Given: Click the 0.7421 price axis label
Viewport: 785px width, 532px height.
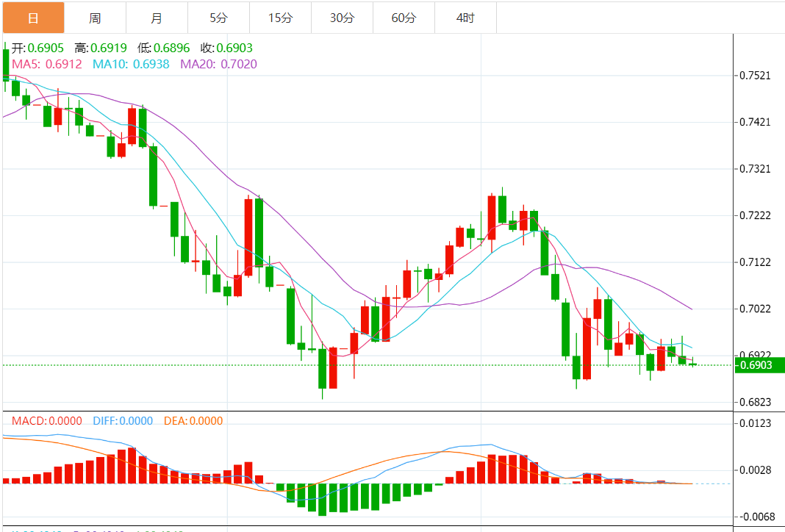Looking at the screenshot, I should coord(756,122).
